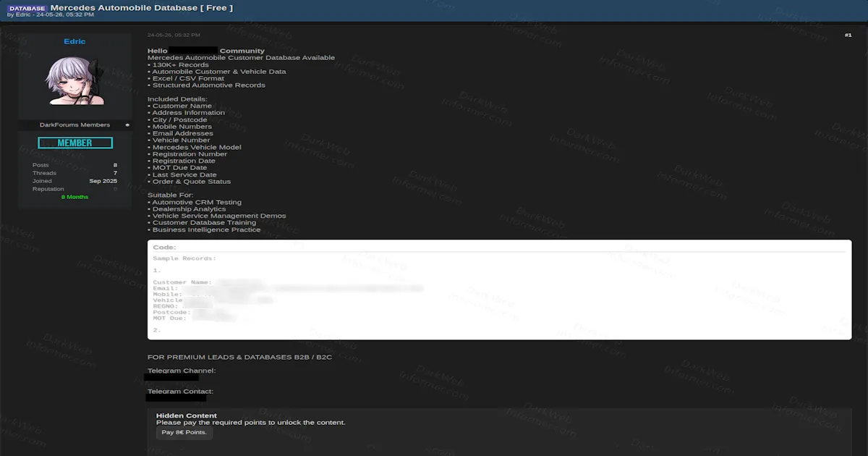This screenshot has height=456, width=868.
Task: Click the MEMBER rank badge
Action: [75, 143]
